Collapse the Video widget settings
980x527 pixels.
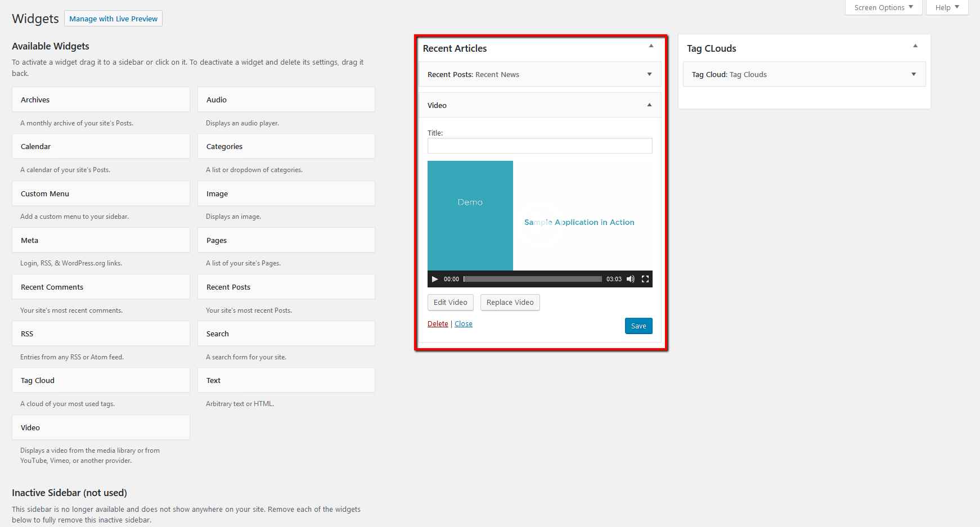point(649,105)
